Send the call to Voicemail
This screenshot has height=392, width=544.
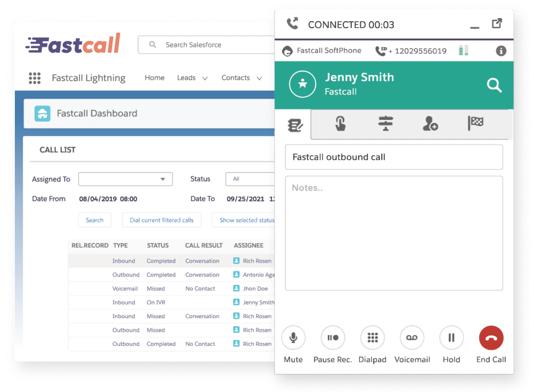click(412, 337)
